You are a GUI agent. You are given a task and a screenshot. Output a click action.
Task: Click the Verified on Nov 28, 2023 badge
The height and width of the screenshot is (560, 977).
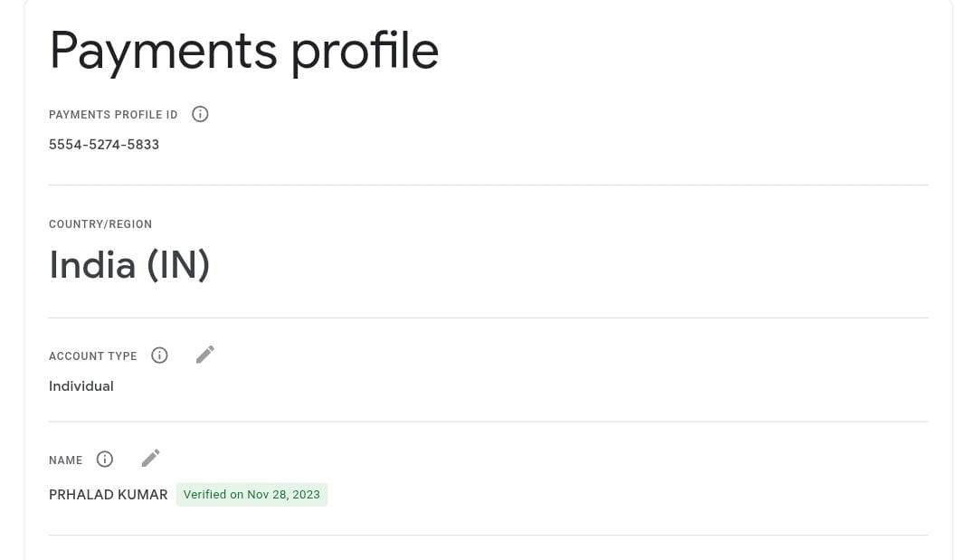pyautogui.click(x=251, y=495)
